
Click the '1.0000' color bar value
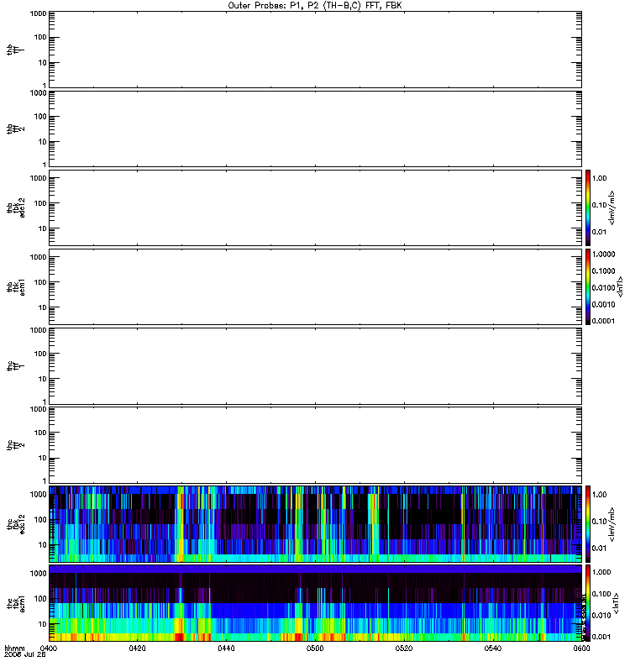coord(603,255)
